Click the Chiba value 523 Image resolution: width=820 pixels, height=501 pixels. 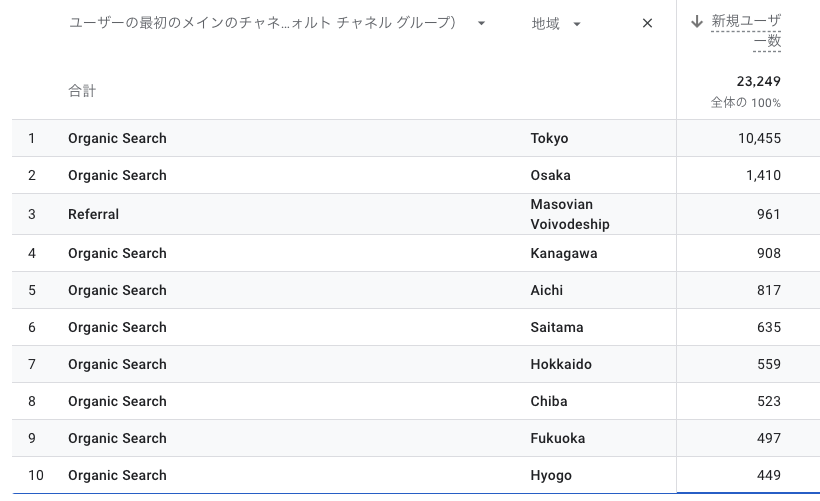[x=769, y=401]
